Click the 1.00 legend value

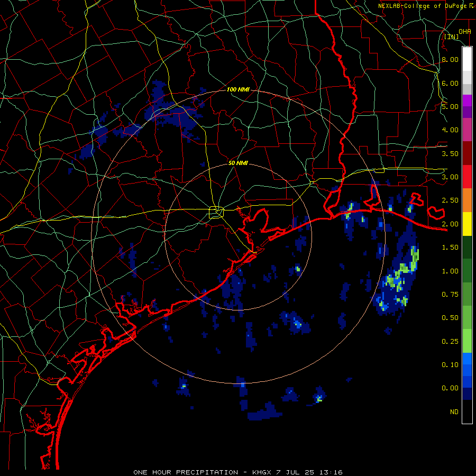(x=450, y=271)
